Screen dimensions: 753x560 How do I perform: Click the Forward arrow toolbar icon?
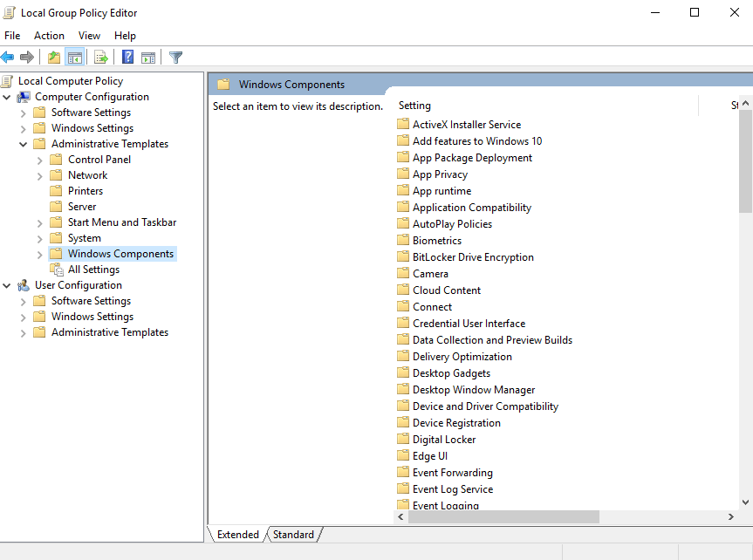coord(27,58)
